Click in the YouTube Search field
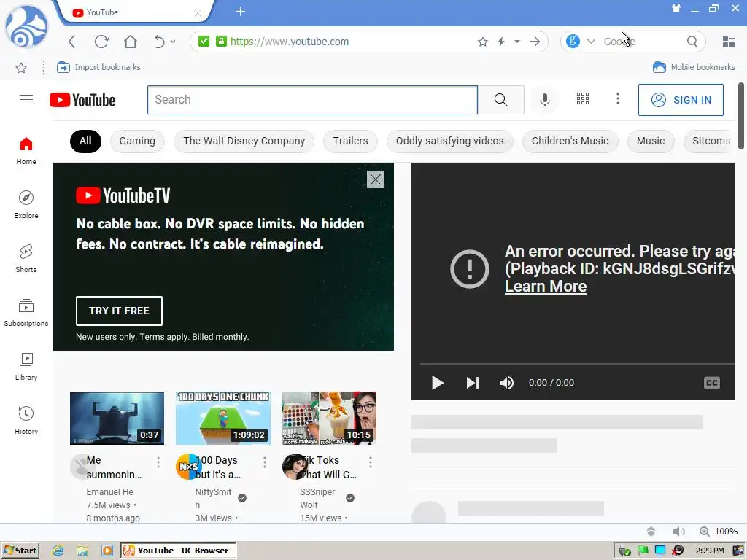747x560 pixels. click(x=312, y=100)
